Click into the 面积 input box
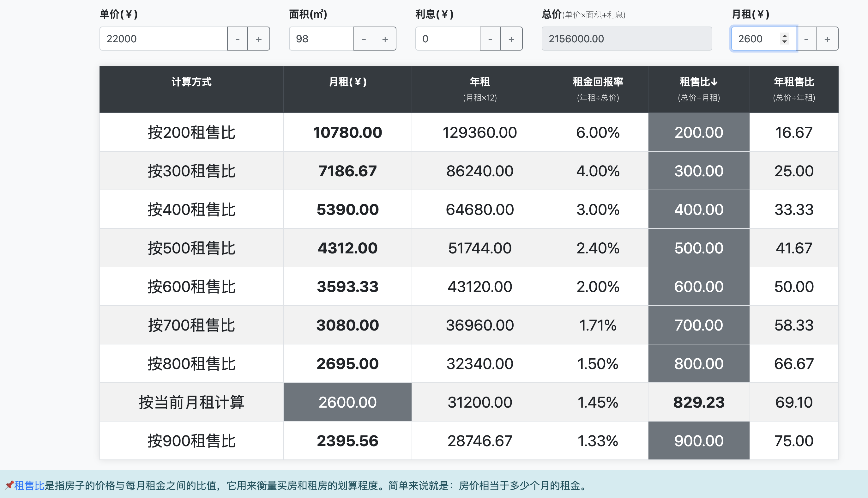868x498 pixels. click(321, 39)
